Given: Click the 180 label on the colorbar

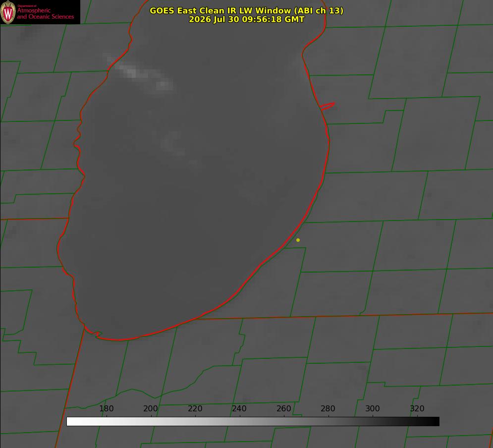Looking at the screenshot, I should point(106,408).
